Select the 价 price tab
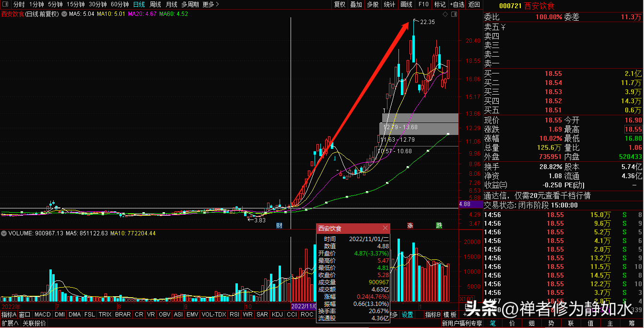The height and width of the screenshot is (328, 644). tap(512, 324)
